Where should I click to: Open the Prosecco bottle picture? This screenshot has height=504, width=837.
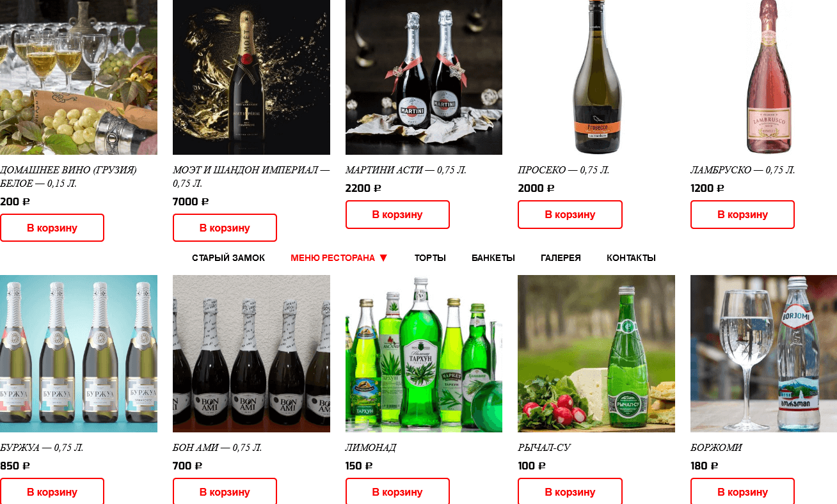[596, 77]
